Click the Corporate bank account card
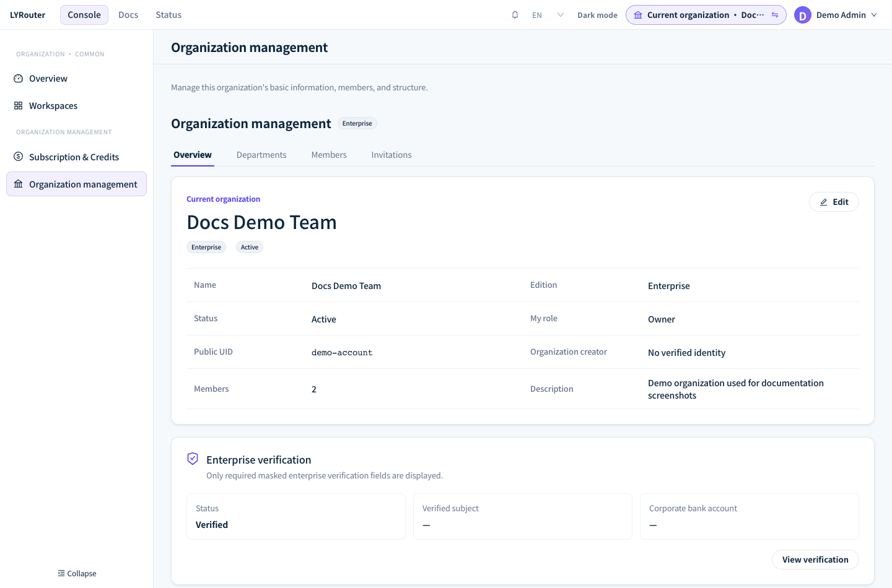This screenshot has width=892, height=588. 750,516
